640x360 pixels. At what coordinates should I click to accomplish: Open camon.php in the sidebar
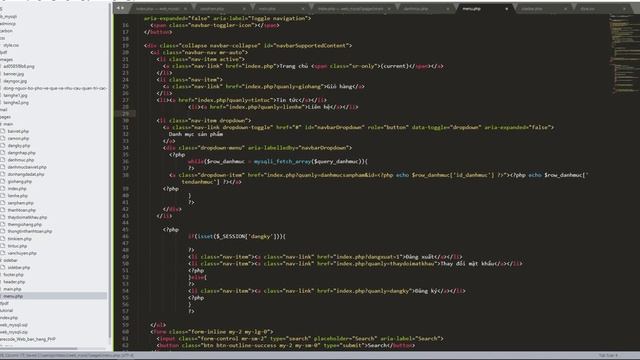pos(18,138)
